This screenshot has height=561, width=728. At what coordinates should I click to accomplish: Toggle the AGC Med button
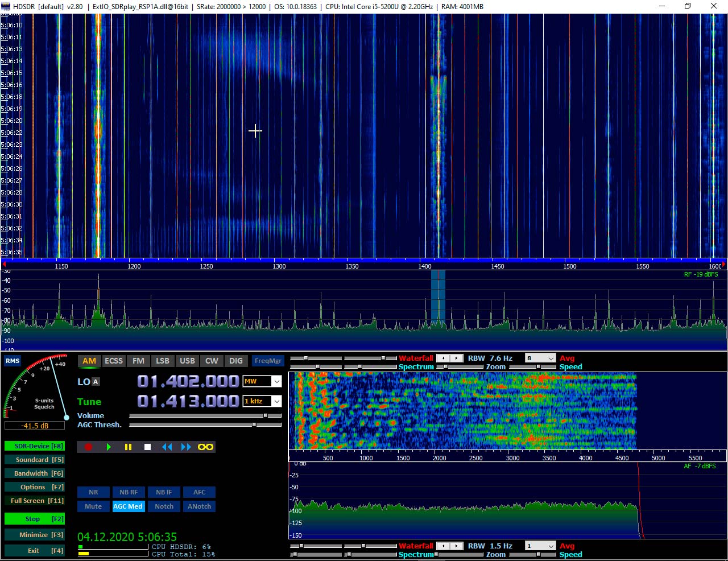(x=129, y=506)
